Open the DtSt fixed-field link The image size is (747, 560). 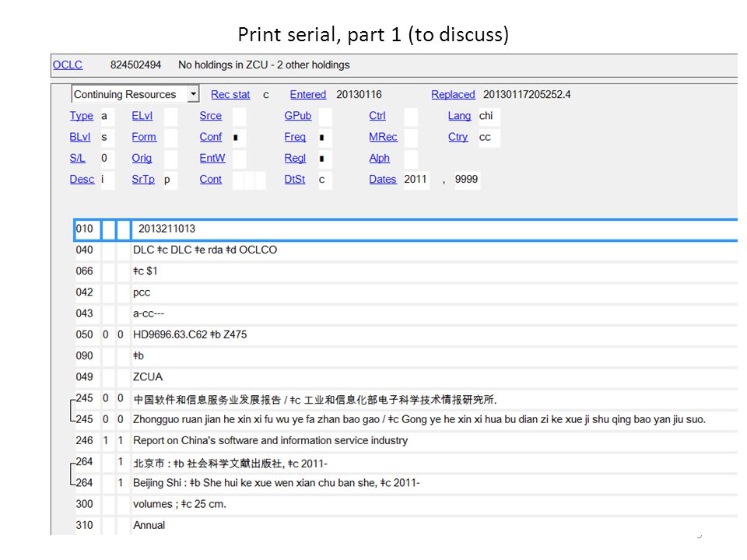pos(295,180)
